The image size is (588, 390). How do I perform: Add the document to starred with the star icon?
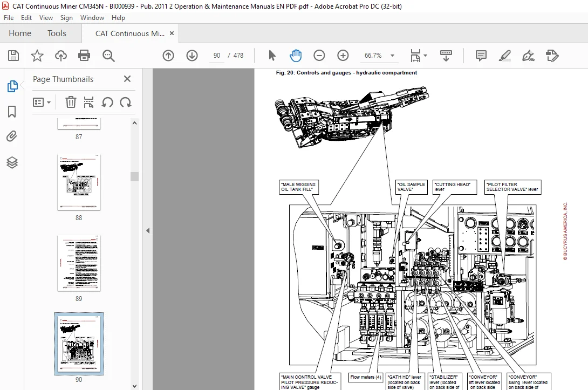37,56
